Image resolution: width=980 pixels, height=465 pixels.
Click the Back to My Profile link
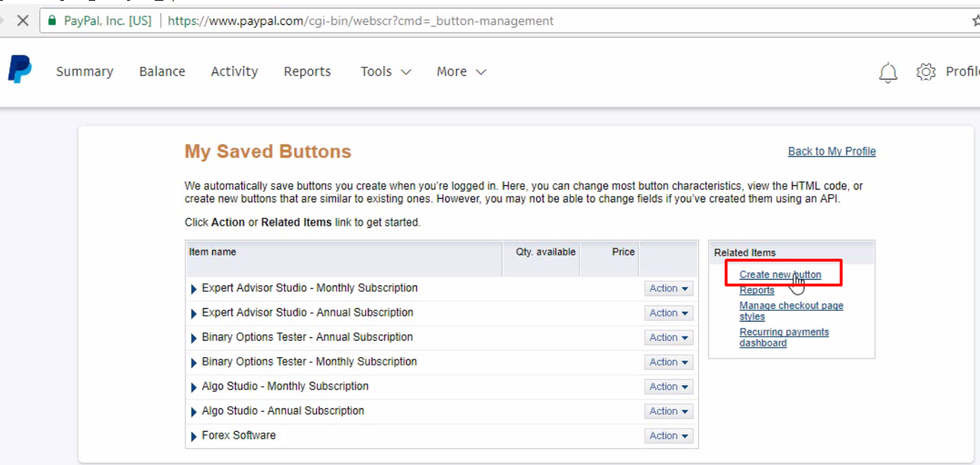[x=832, y=151]
